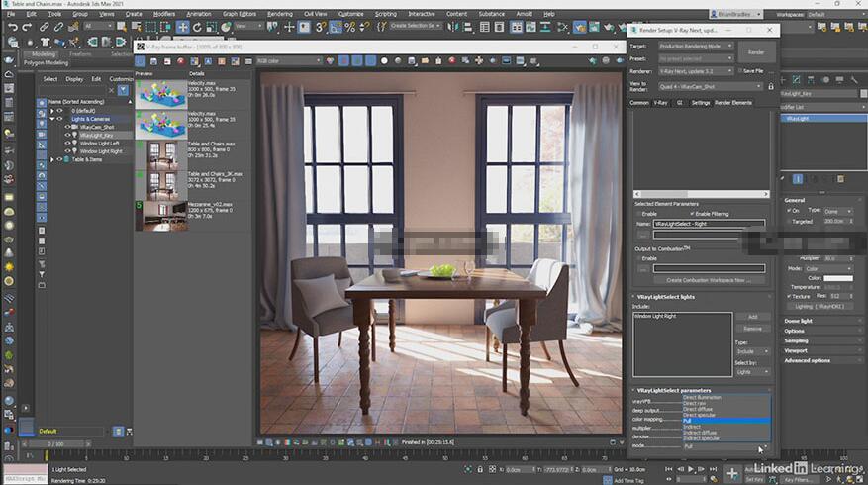Toggle Enable Filtering checkbox
This screenshot has height=485, width=868.
click(692, 214)
